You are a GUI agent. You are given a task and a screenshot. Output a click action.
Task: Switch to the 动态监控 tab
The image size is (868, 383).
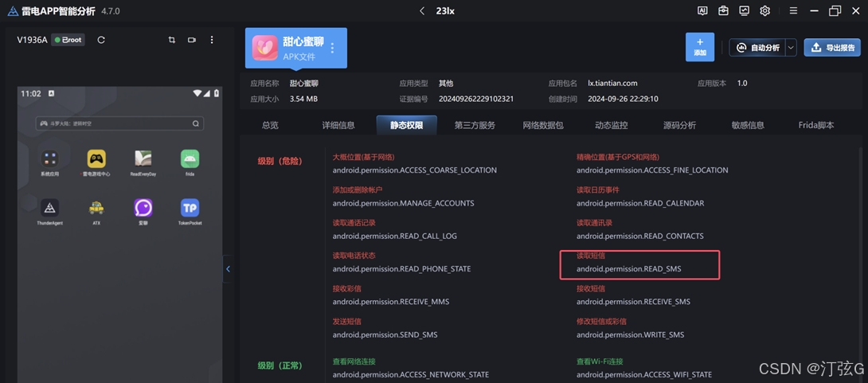pos(611,125)
